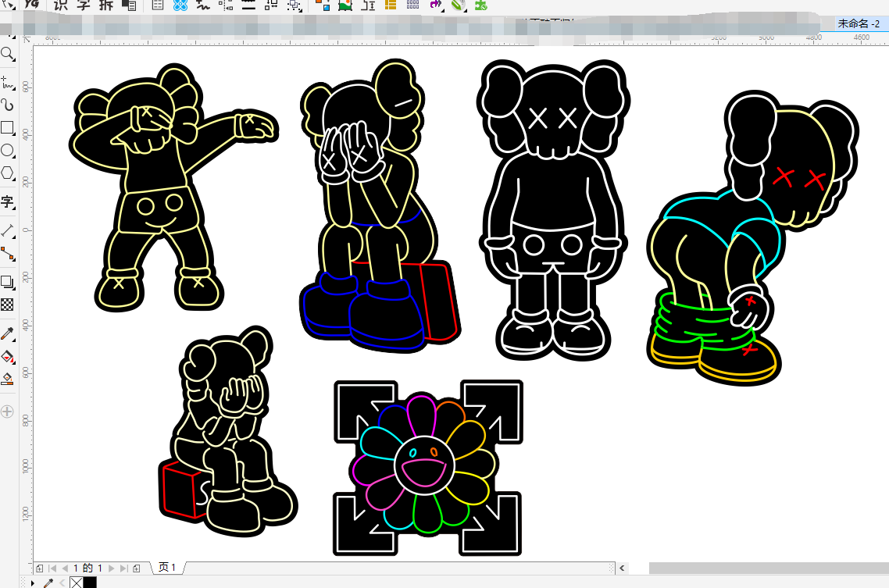This screenshot has height=588, width=889.
Task: Click the horizontal scrollbar thumb
Action: (769, 568)
